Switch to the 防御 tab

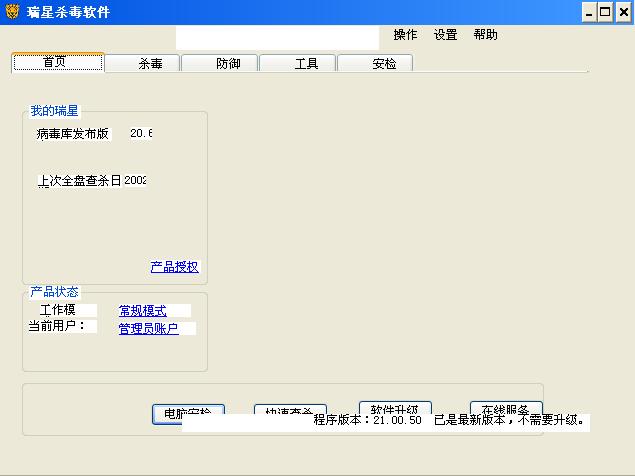tap(220, 63)
